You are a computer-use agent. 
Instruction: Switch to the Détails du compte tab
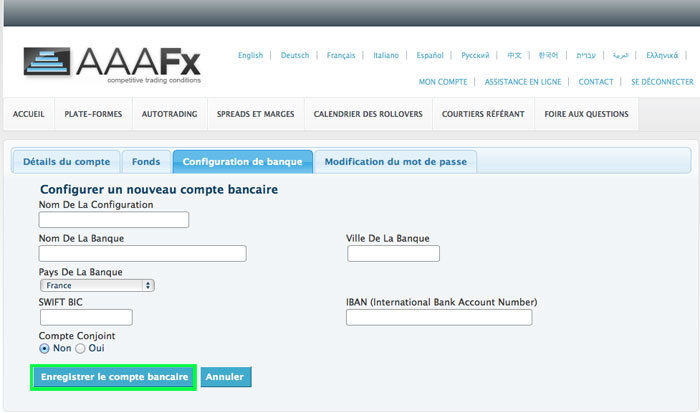pos(66,161)
